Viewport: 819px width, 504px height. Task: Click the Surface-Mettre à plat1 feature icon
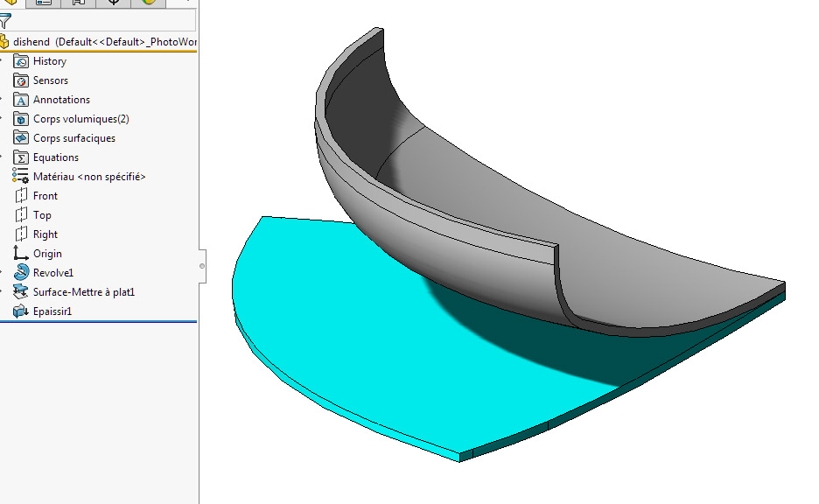pyautogui.click(x=22, y=291)
